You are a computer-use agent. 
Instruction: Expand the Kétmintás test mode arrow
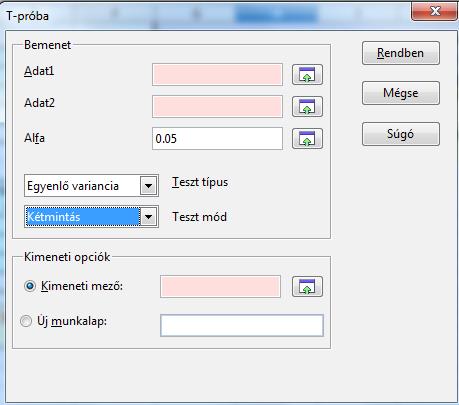click(x=148, y=217)
